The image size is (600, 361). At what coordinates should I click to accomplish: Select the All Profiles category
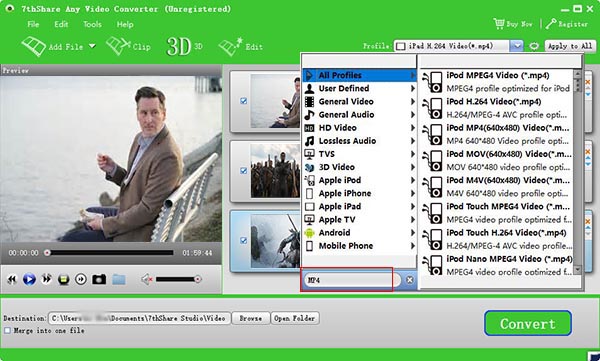[359, 75]
